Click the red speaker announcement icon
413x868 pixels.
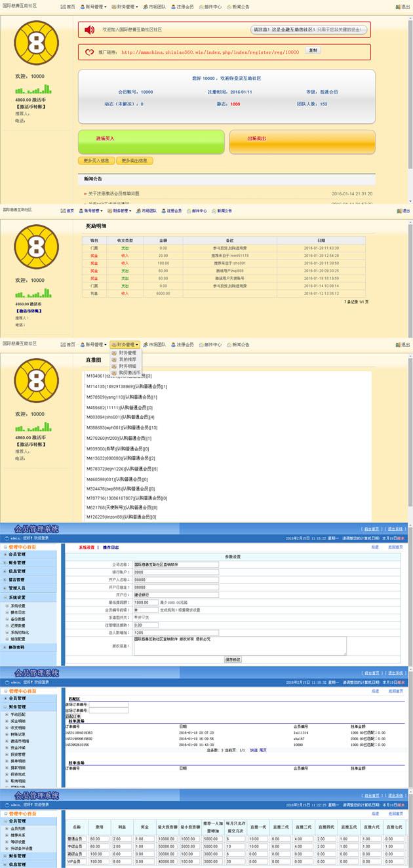point(90,30)
